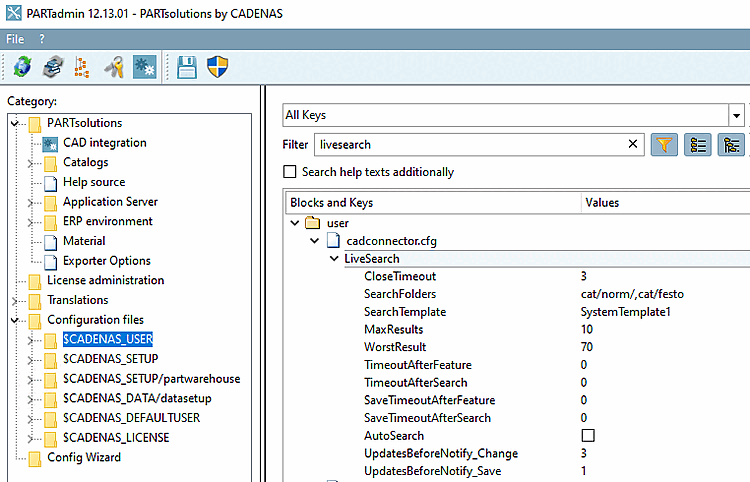This screenshot has height=482, width=750.
Task: Select the SearchFolders key
Action: pyautogui.click(x=400, y=294)
